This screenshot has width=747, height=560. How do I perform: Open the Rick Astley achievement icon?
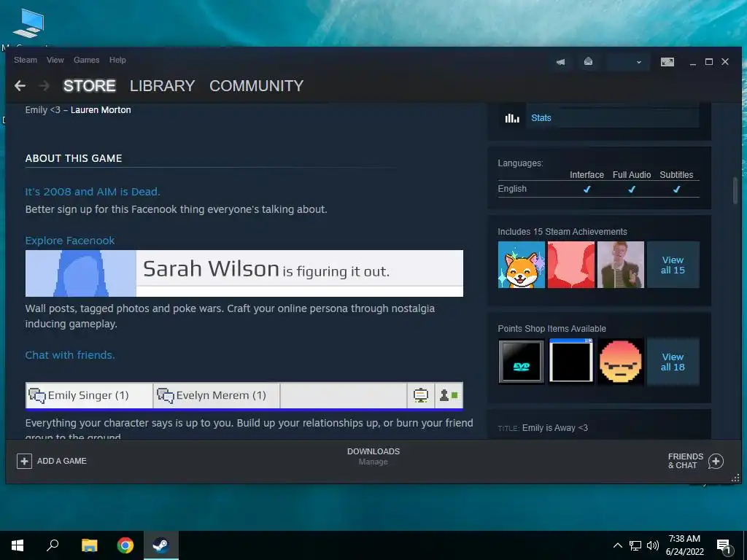coord(620,265)
